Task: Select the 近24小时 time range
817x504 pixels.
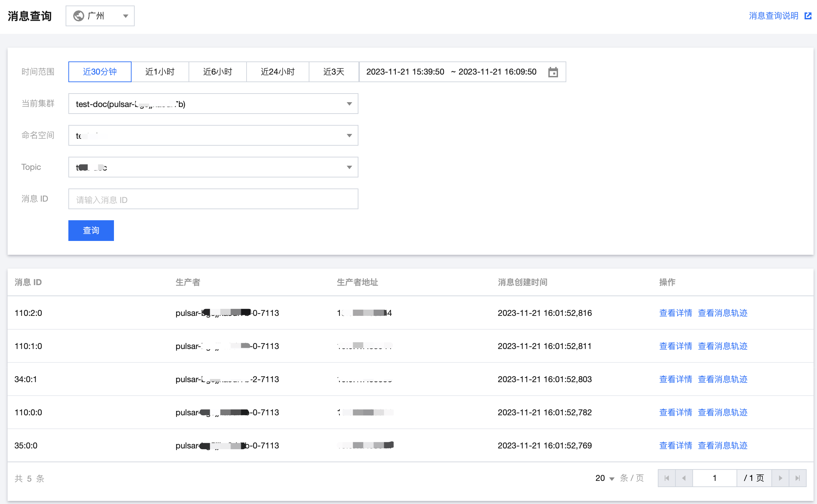Action: point(278,72)
